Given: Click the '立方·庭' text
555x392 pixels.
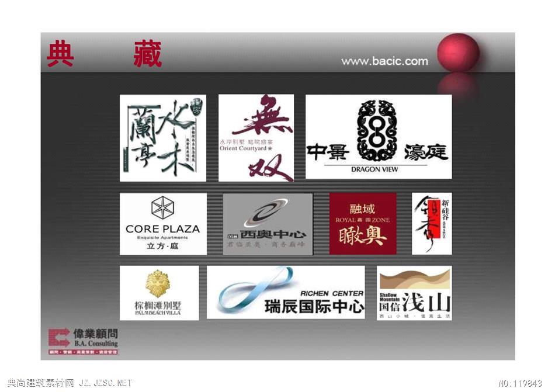Looking at the screenshot, I should coord(162,246).
